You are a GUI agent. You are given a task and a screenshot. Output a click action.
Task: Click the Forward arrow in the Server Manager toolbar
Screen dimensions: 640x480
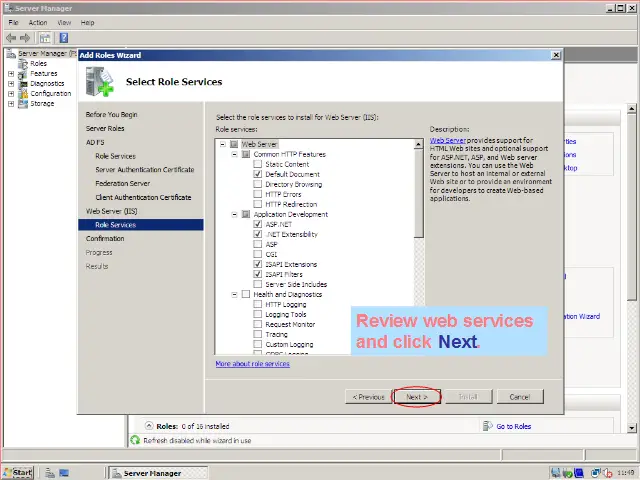point(25,38)
